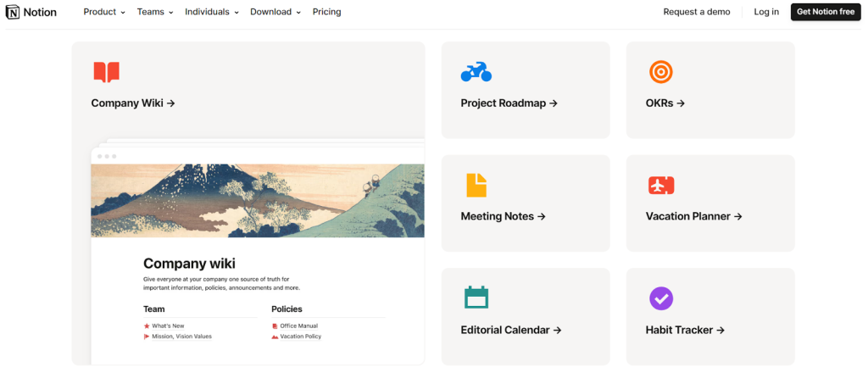Click the blue motorcycle Project Roadmap icon
This screenshot has height=384, width=868.
click(476, 72)
